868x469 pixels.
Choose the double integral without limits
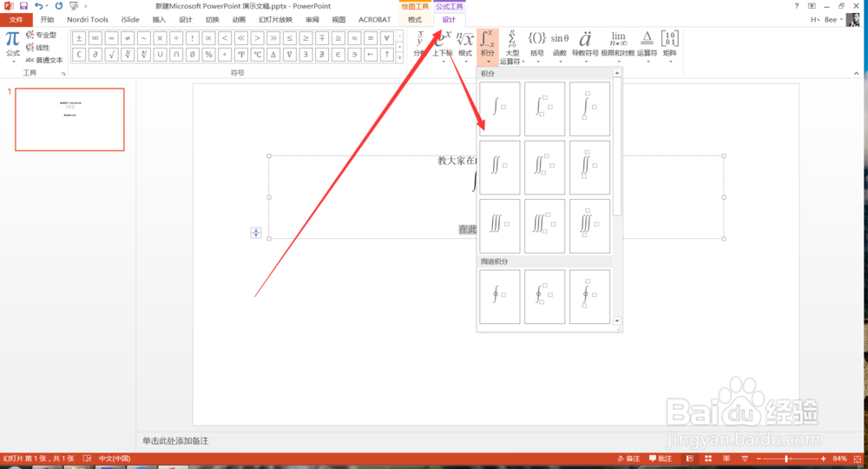coord(500,168)
